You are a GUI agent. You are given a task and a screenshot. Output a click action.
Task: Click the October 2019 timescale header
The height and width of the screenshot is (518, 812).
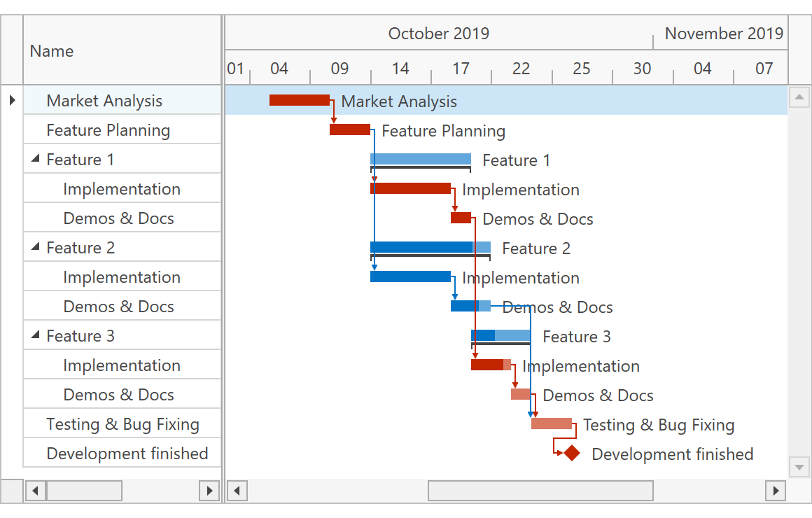[x=439, y=33]
